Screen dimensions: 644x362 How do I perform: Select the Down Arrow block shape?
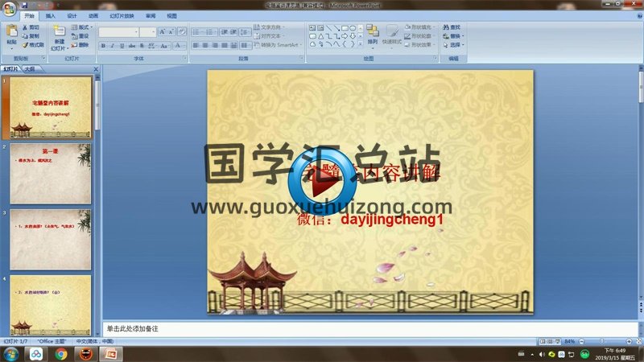[353, 36]
